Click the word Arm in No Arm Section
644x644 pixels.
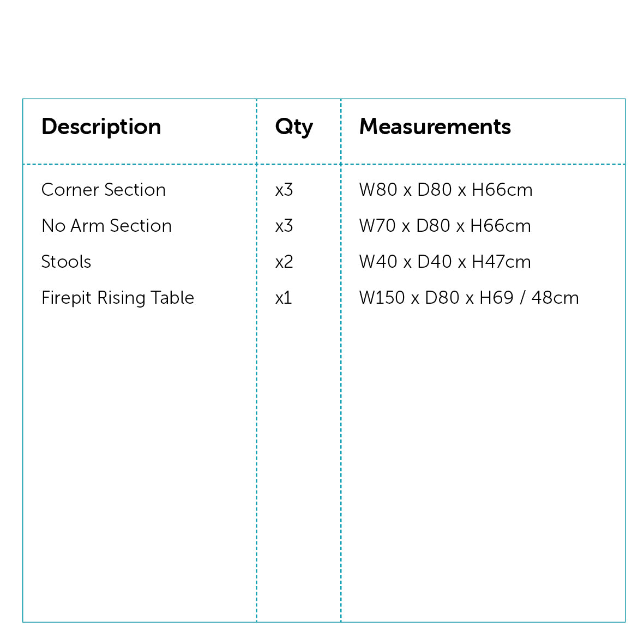[x=87, y=226]
